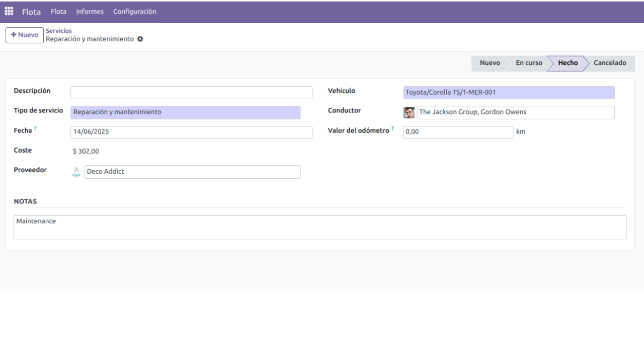Create a new record with Nuevo button

(x=24, y=35)
